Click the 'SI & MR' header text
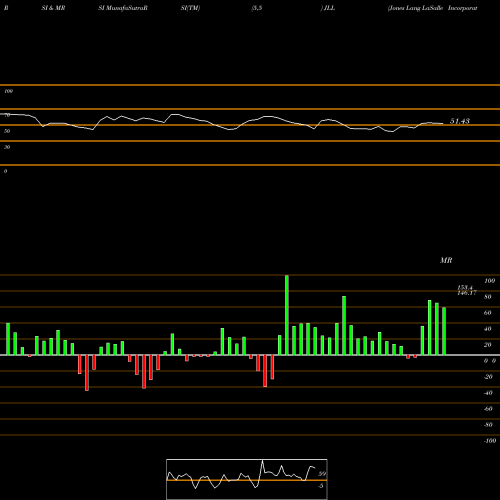The height and width of the screenshot is (500, 500). (x=53, y=8)
